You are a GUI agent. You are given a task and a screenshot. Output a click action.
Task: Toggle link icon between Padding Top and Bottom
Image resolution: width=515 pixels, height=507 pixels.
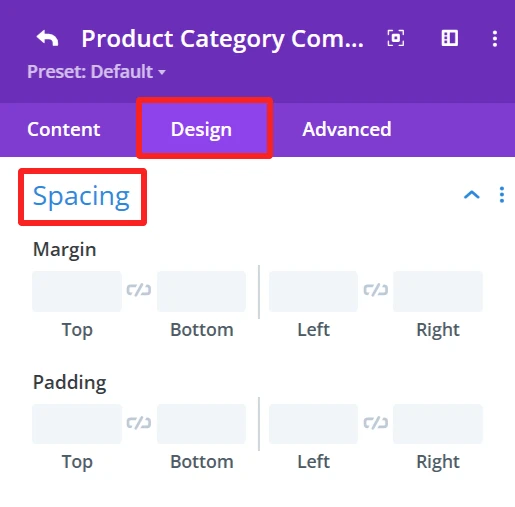click(x=139, y=423)
